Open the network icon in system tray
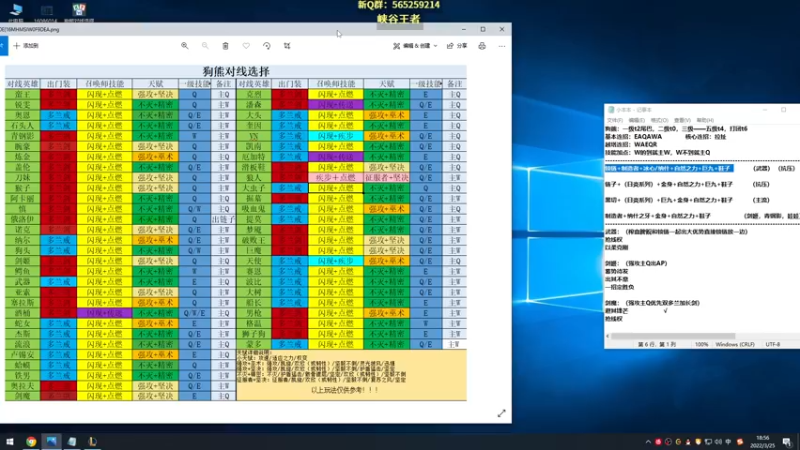The image size is (800, 450). click(x=708, y=442)
